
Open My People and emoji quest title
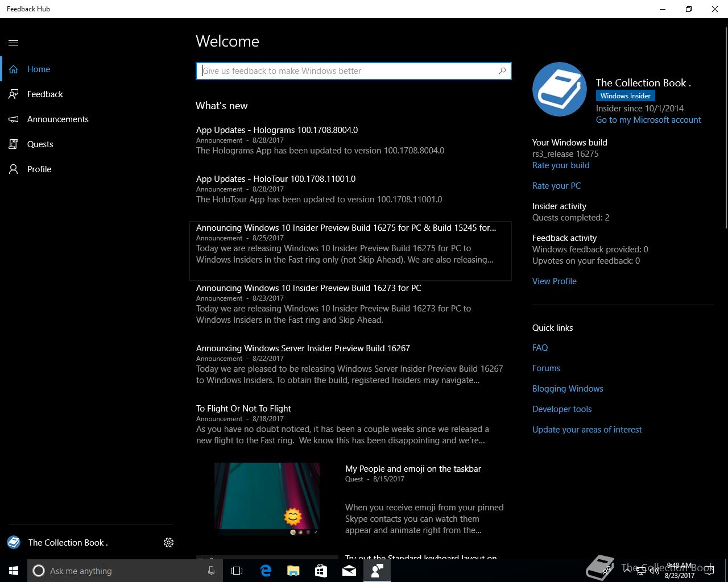(x=413, y=469)
